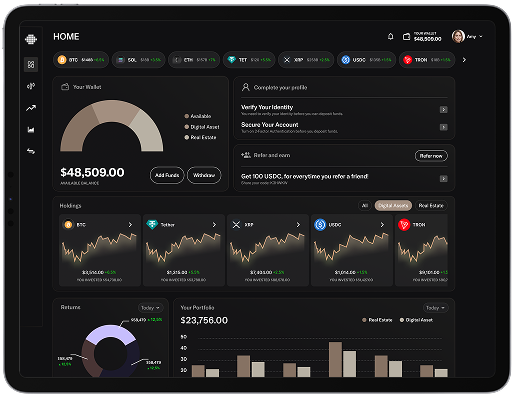The width and height of the screenshot is (515, 399).
Task: Click the Tether coin icon in Holdings
Action: [x=152, y=225]
